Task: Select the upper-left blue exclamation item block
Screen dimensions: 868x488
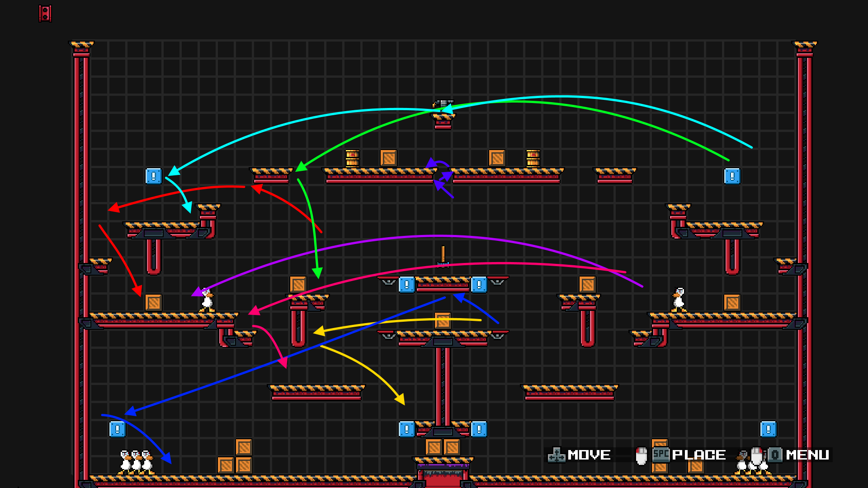Action: (153, 176)
